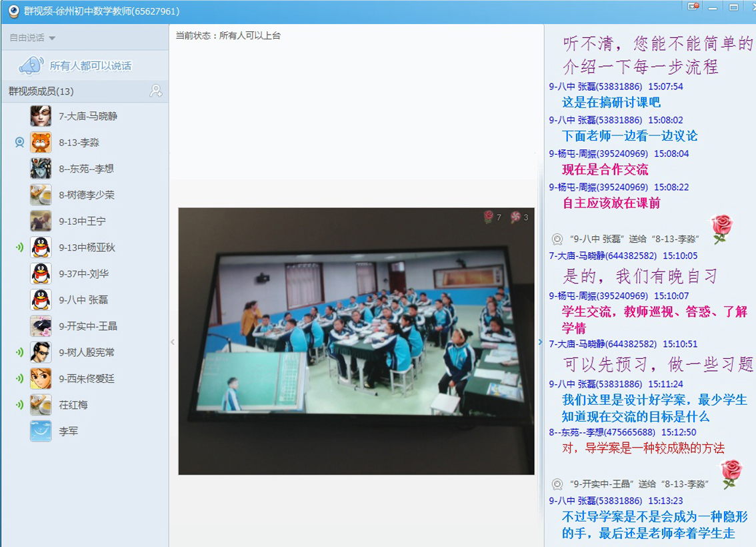Image resolution: width=756 pixels, height=547 pixels.
Task: Click the webcam app icon in title bar
Action: click(x=11, y=11)
